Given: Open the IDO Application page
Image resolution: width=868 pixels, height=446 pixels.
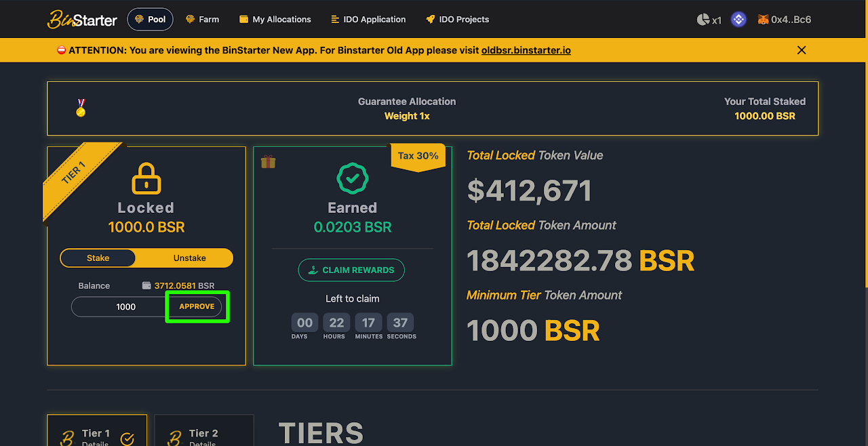Looking at the screenshot, I should (x=368, y=19).
